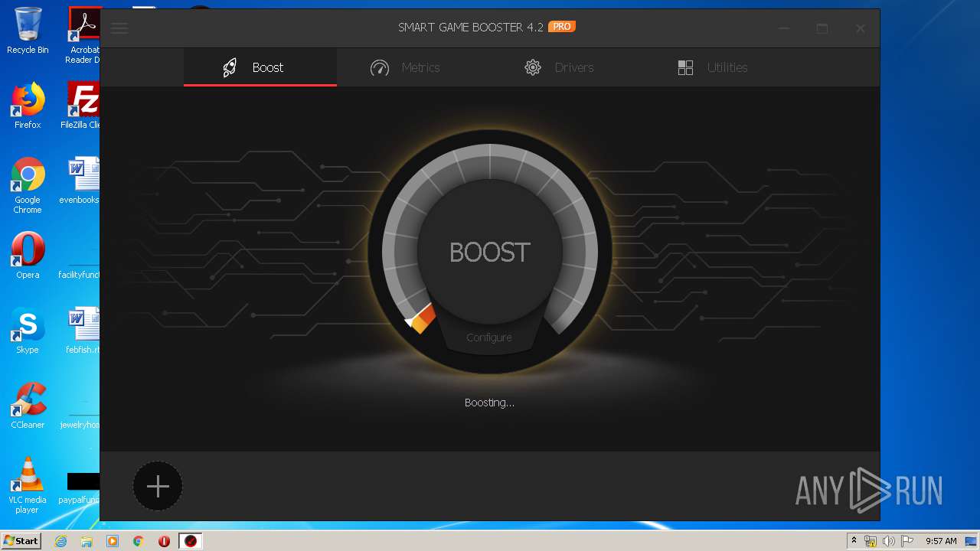Click Smart Game Booster taskbar button
The width and height of the screenshot is (980, 551).
pos(191,541)
